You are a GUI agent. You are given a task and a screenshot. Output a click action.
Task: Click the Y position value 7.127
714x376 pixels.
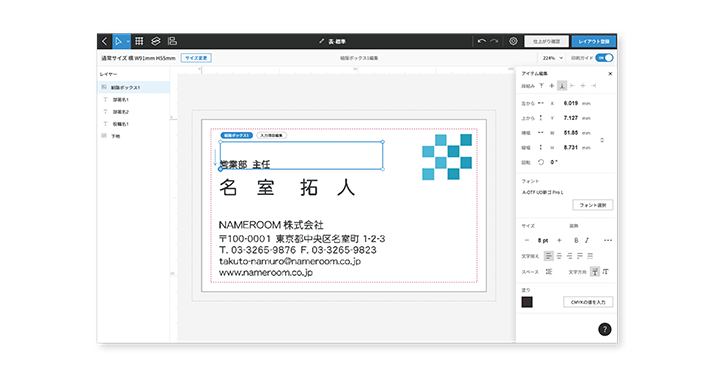tap(571, 118)
